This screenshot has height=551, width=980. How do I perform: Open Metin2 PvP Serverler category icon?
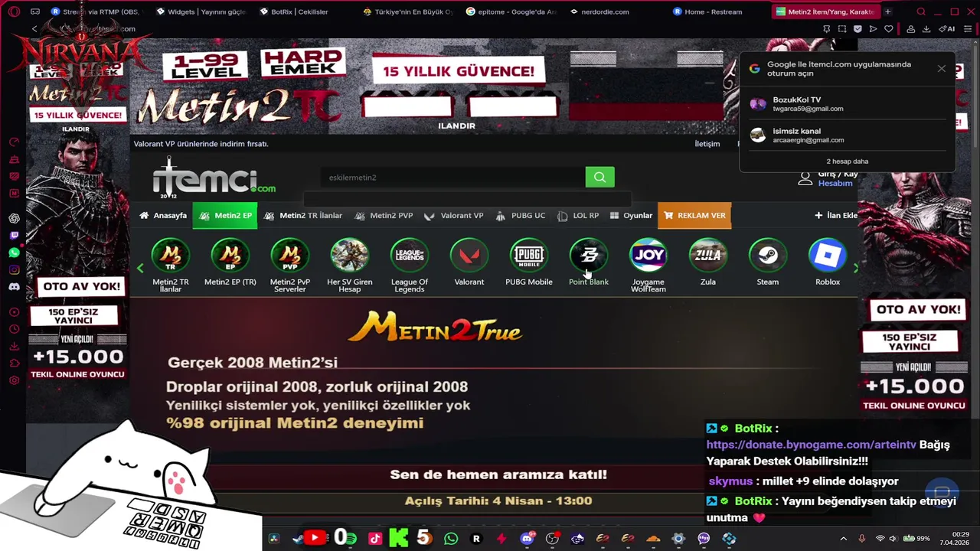pyautogui.click(x=290, y=256)
